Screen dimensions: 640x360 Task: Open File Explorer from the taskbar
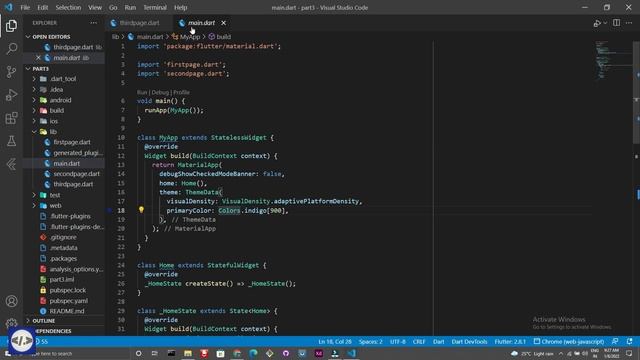pyautogui.click(x=188, y=353)
